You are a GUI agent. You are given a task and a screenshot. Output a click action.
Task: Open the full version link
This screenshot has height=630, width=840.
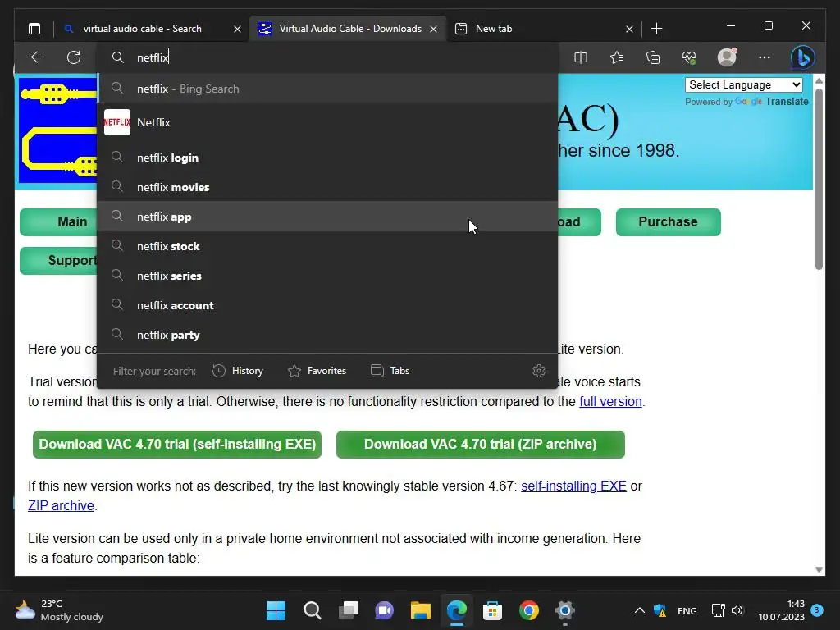(x=610, y=401)
